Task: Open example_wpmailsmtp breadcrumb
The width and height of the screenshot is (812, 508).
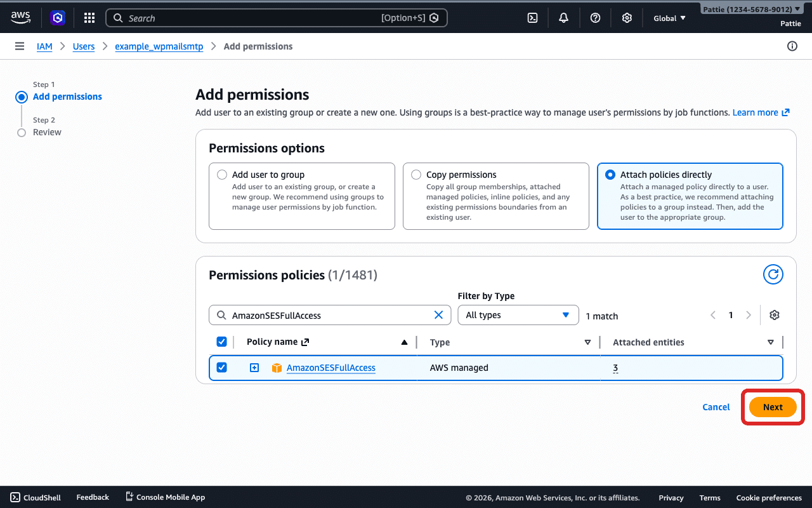Action: (159, 46)
